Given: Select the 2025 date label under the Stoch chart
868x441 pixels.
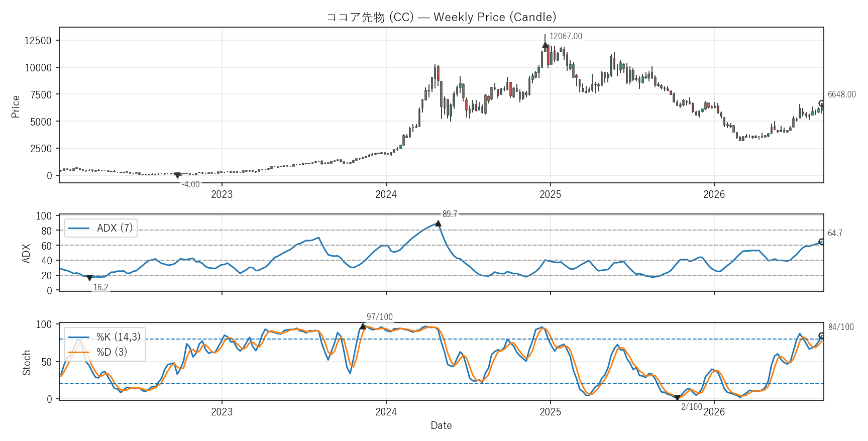Looking at the screenshot, I should click(551, 412).
